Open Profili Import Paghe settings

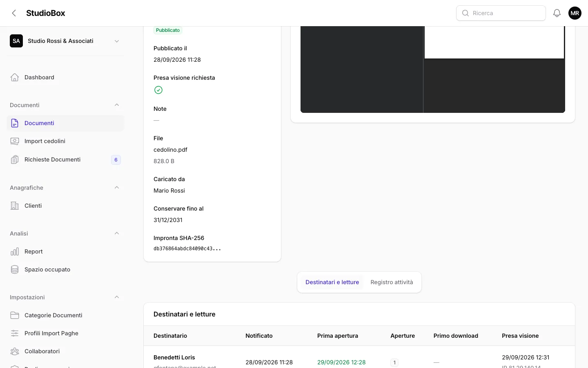tap(65, 333)
